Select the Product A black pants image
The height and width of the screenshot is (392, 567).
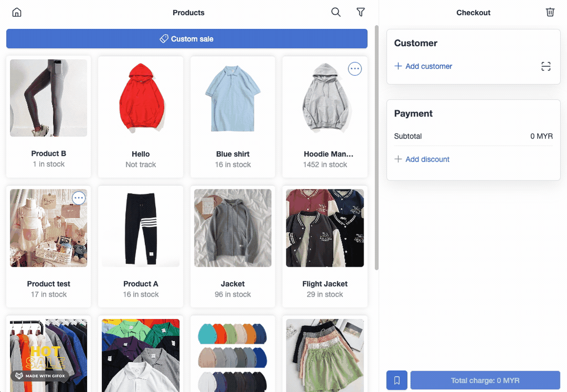click(141, 228)
